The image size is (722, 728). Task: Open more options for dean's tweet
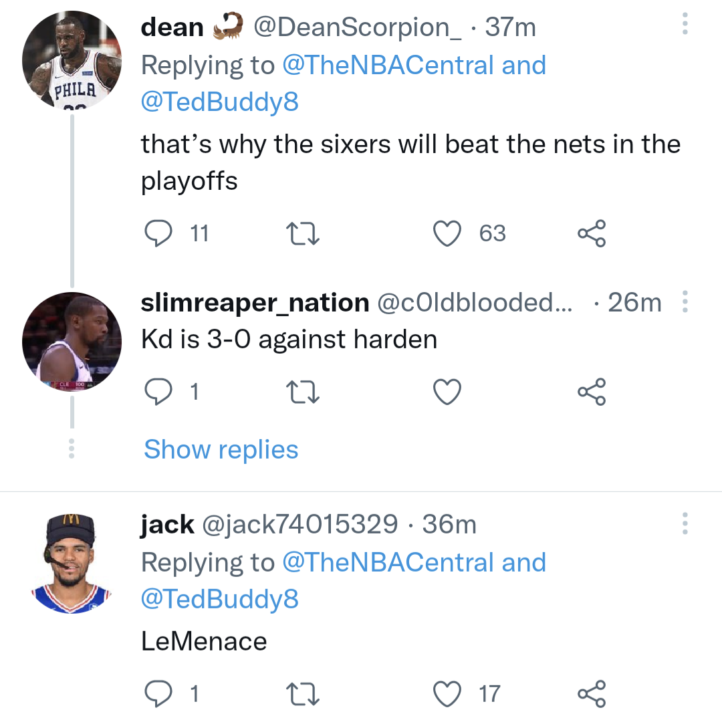coord(684,24)
